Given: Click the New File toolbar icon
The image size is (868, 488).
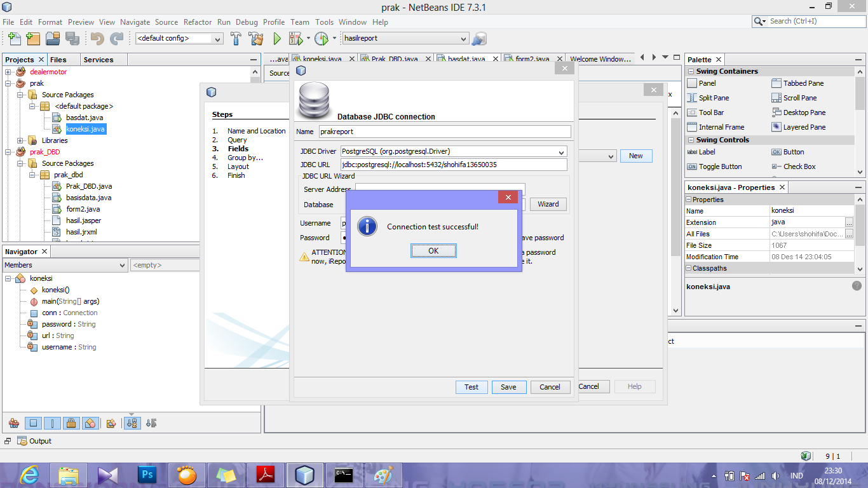Looking at the screenshot, I should [14, 38].
